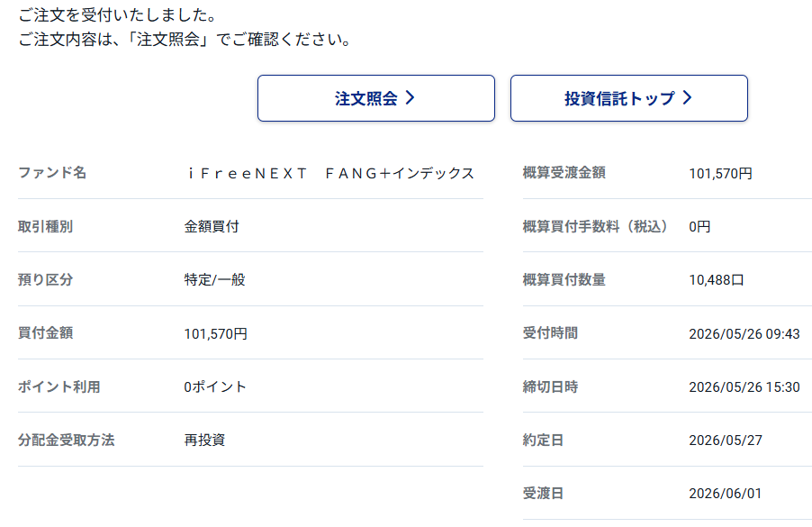
Task: Click the ポイント利用 value 0ポイント
Action: pyautogui.click(x=215, y=386)
